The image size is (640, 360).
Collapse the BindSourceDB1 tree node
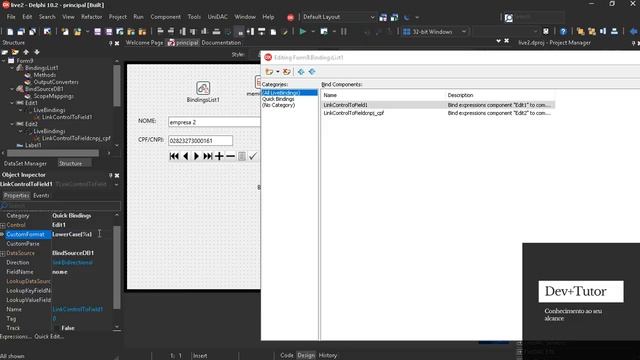tap(12, 89)
